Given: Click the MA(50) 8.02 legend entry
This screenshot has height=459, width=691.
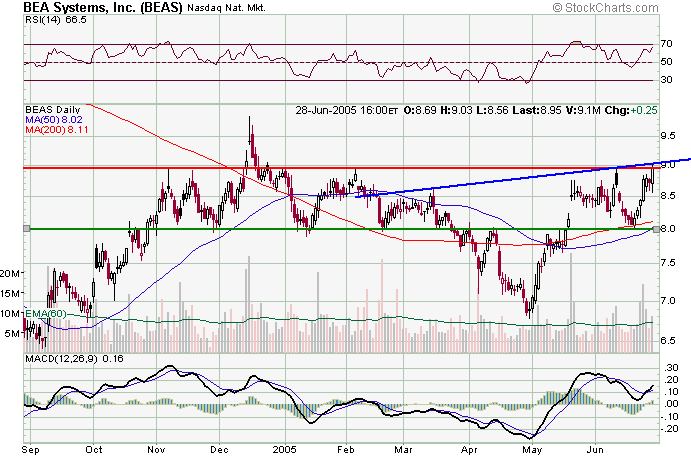Looking at the screenshot, I should (54, 120).
